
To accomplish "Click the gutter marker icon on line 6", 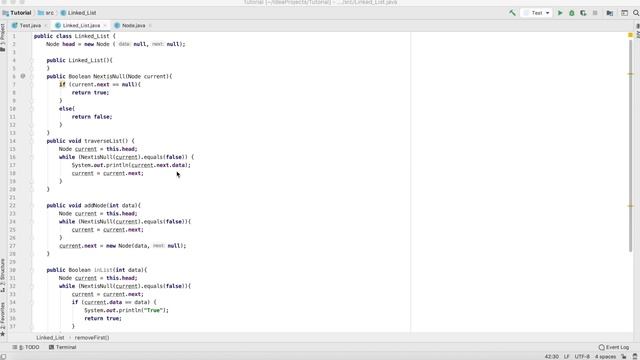I will [x=23, y=76].
